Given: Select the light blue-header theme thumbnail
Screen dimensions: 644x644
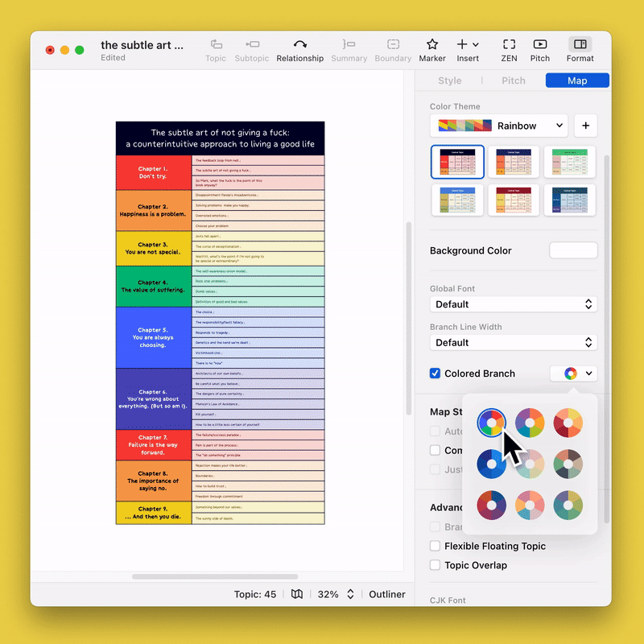Looking at the screenshot, I should [x=457, y=200].
